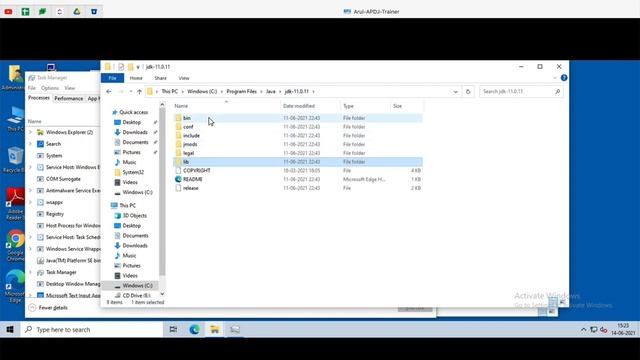Viewport: 640px width, 360px height.
Task: Refresh the jdk-11.0.11 folder view
Action: (468, 91)
